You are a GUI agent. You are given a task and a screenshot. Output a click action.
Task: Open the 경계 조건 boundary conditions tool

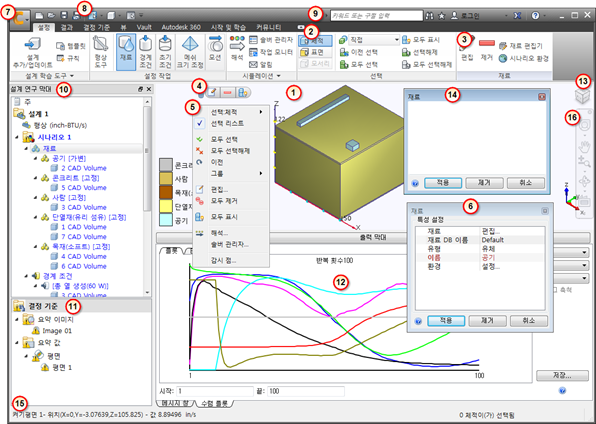(146, 52)
